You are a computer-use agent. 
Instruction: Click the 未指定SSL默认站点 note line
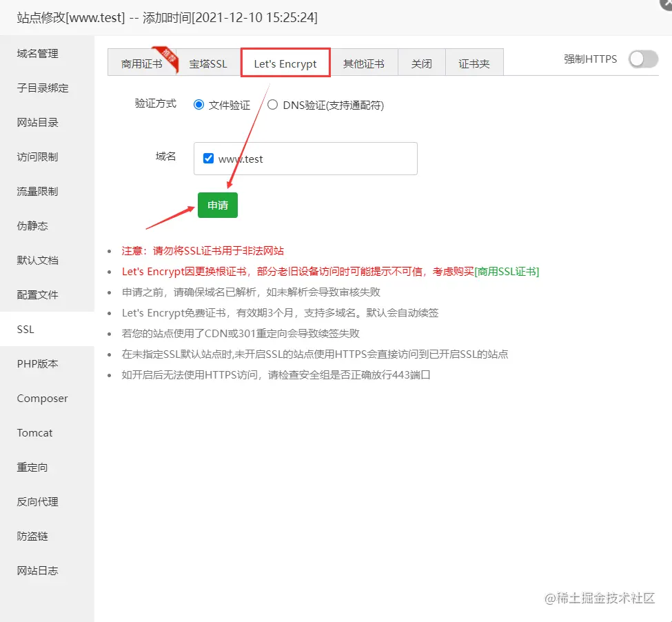[315, 354]
